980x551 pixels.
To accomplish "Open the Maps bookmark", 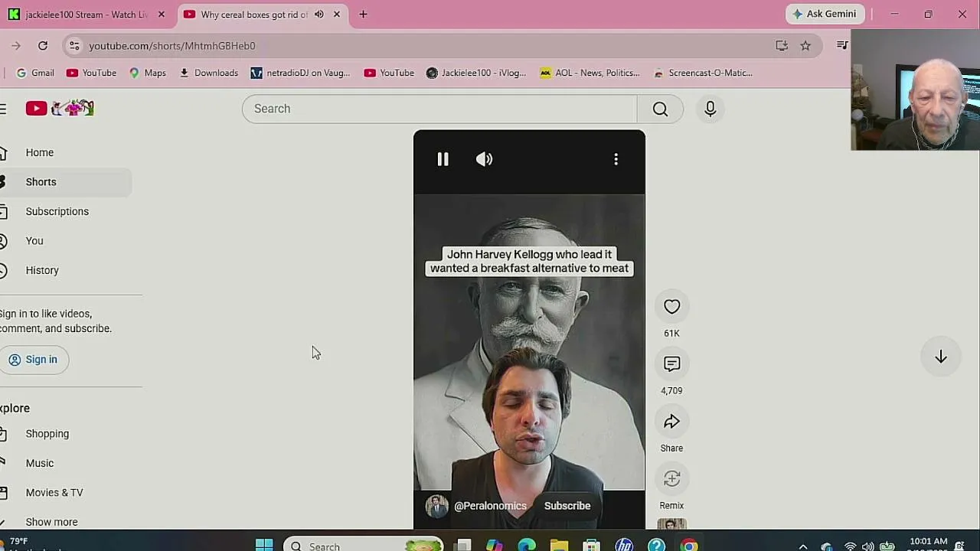I will click(x=147, y=73).
